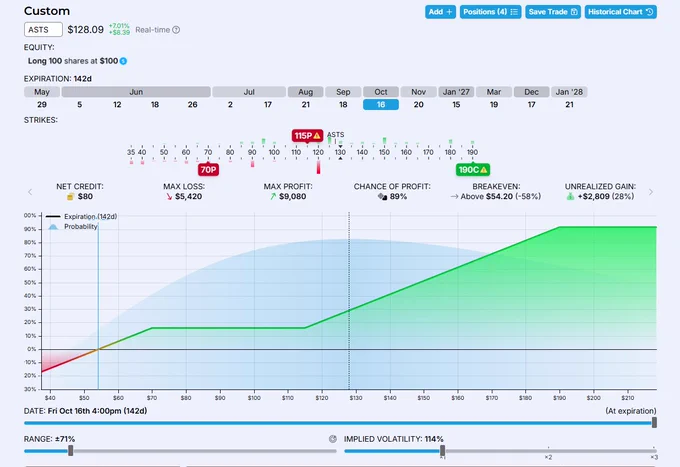The height and width of the screenshot is (467, 680).
Task: Click the Real-time help question icon
Action: click(176, 30)
